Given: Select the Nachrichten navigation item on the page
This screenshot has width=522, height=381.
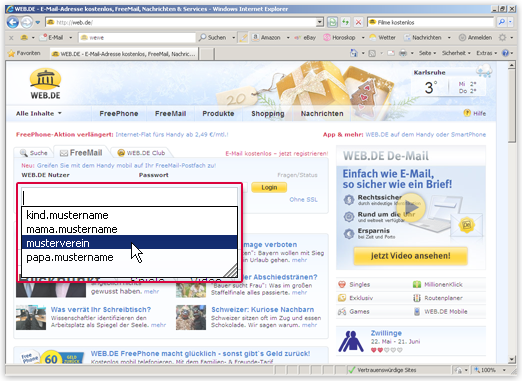Looking at the screenshot, I should tap(322, 114).
